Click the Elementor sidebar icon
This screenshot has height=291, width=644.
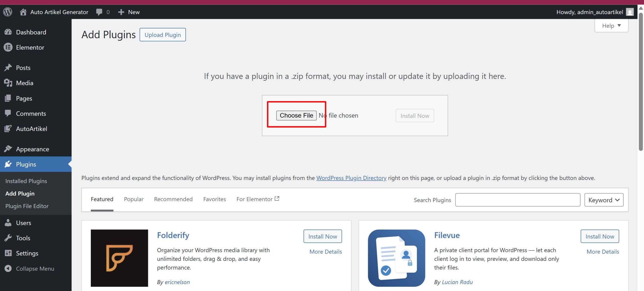[x=8, y=47]
